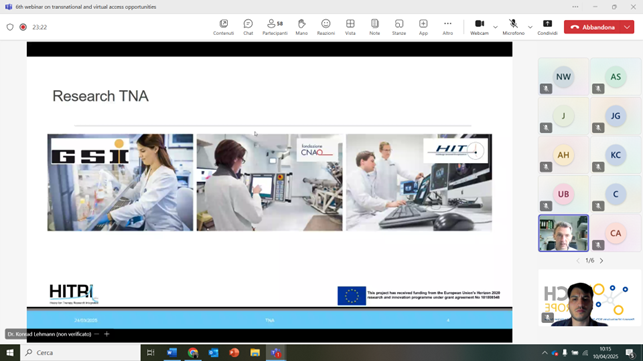Select participant tile C
Image resolution: width=643 pixels, height=361 pixels.
pos(616,194)
